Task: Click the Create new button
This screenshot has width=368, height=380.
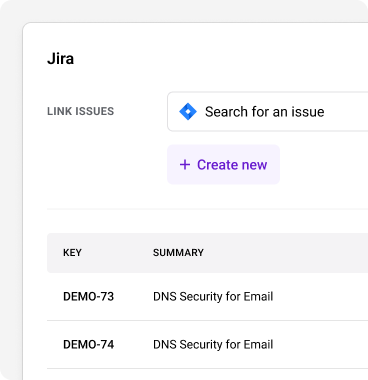Action: [x=223, y=164]
